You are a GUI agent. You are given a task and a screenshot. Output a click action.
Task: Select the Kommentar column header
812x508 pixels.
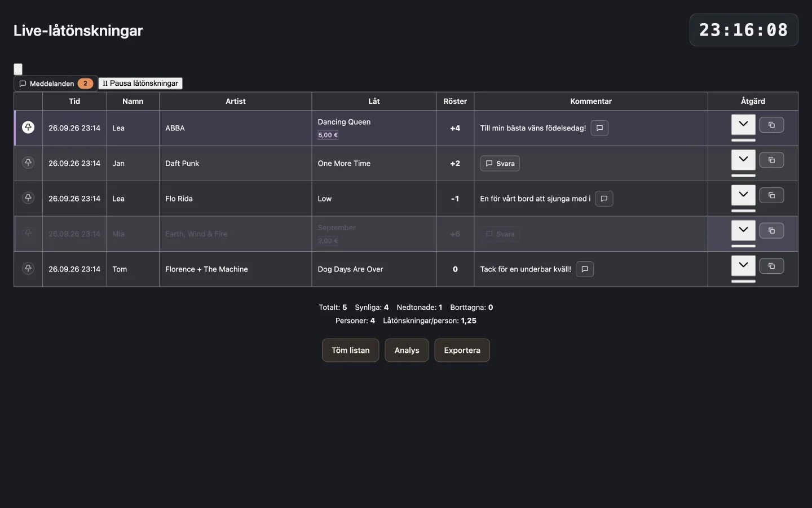pyautogui.click(x=591, y=101)
